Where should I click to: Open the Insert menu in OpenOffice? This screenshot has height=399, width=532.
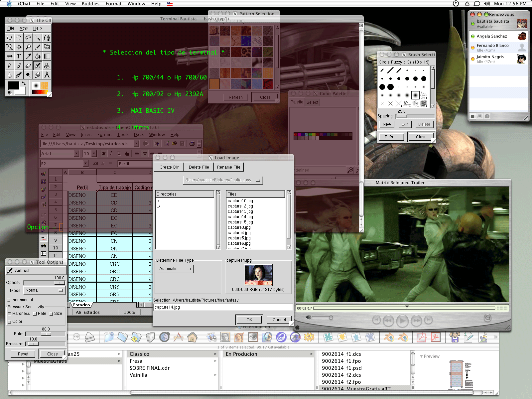tap(86, 135)
